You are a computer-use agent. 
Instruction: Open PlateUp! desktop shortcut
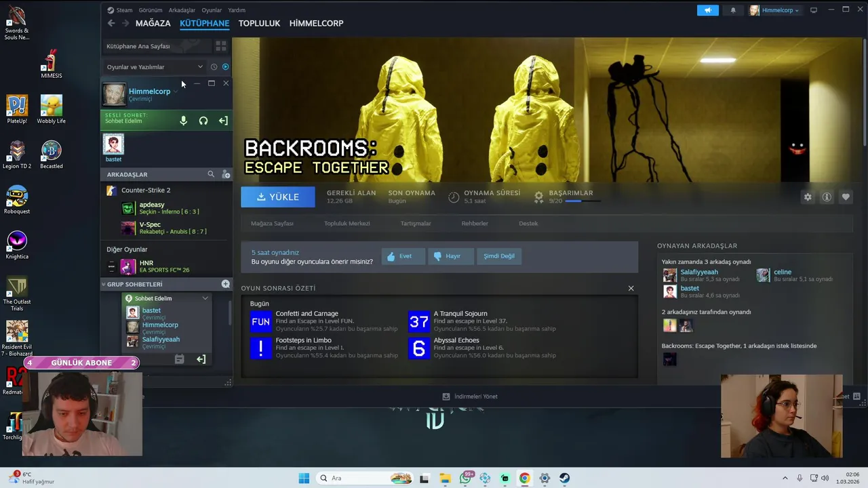[x=16, y=109]
